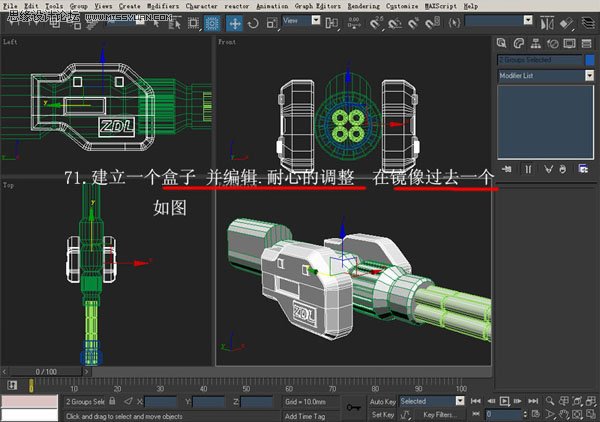Click Configure Modifier Sets icon

pos(583,169)
